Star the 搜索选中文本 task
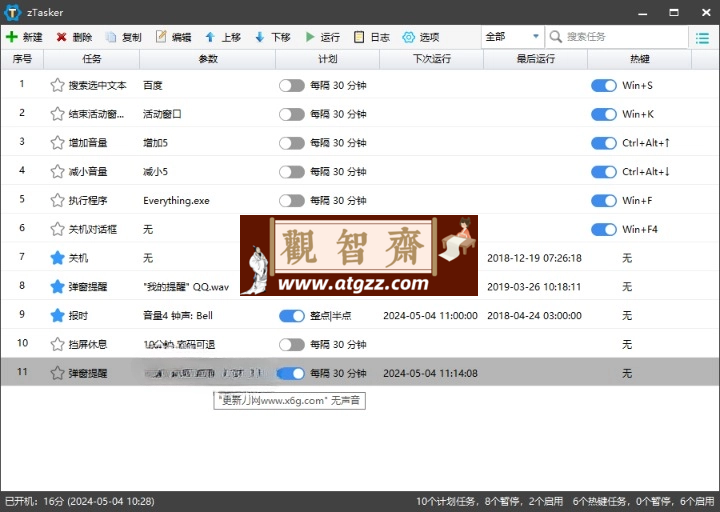The width and height of the screenshot is (720, 512). [x=57, y=85]
